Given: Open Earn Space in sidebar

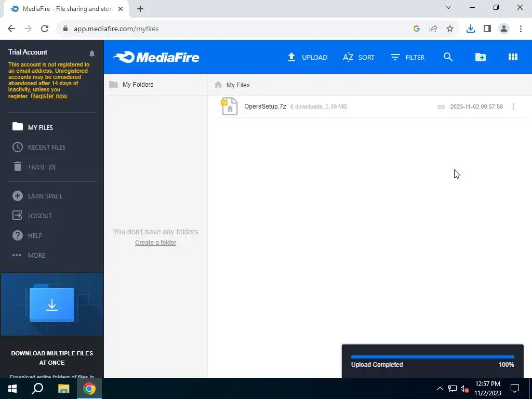Looking at the screenshot, I should [x=37, y=196].
